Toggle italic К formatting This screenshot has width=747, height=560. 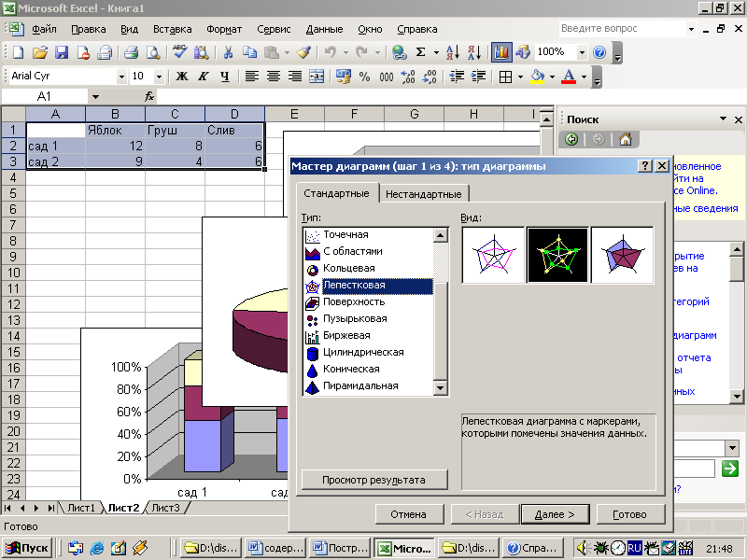[204, 77]
